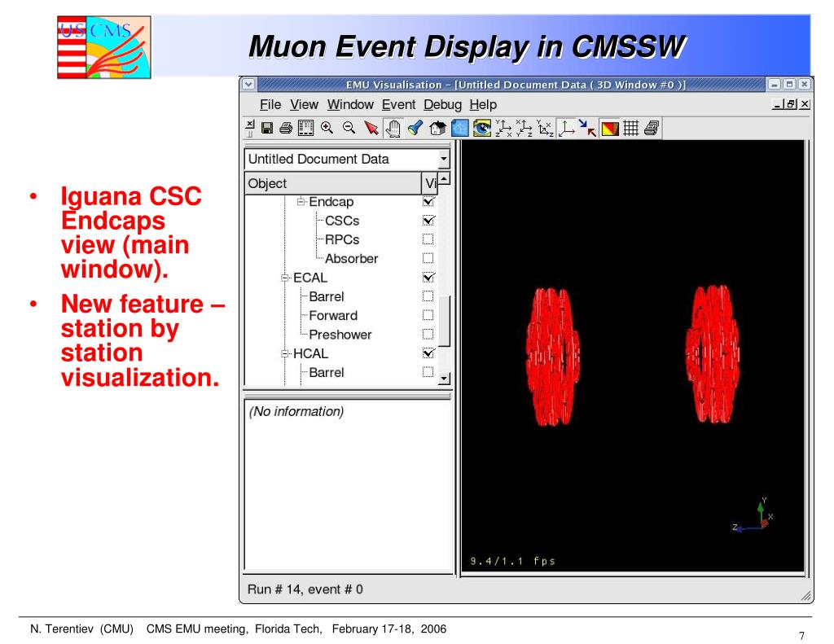Screen dimensions: 834x644
Task: Open the Window menu
Action: coord(350,105)
